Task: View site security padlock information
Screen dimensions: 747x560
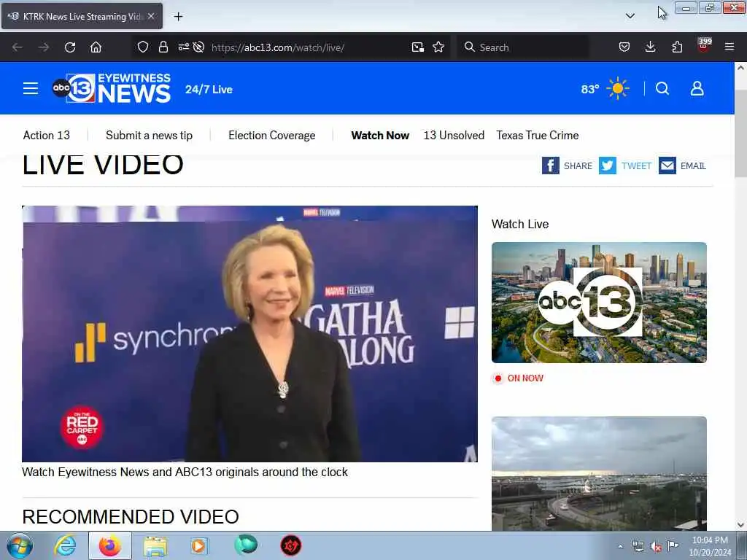Action: (163, 47)
